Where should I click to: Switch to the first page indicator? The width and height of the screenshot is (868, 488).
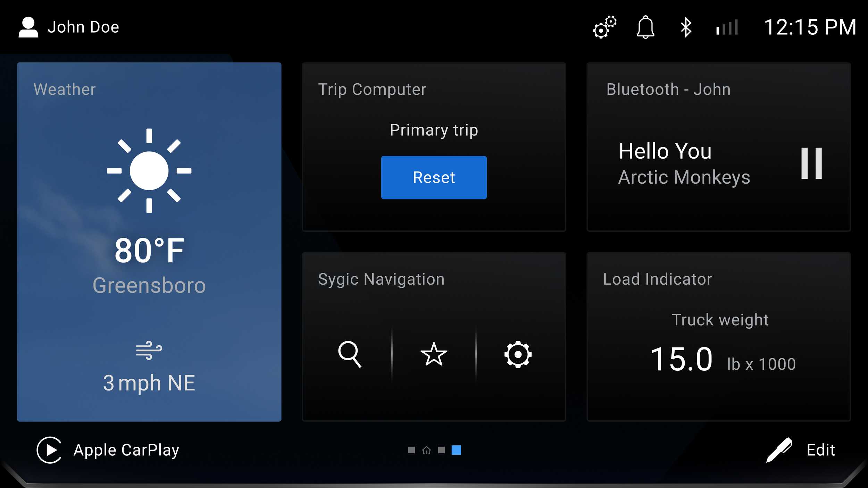pyautogui.click(x=411, y=450)
